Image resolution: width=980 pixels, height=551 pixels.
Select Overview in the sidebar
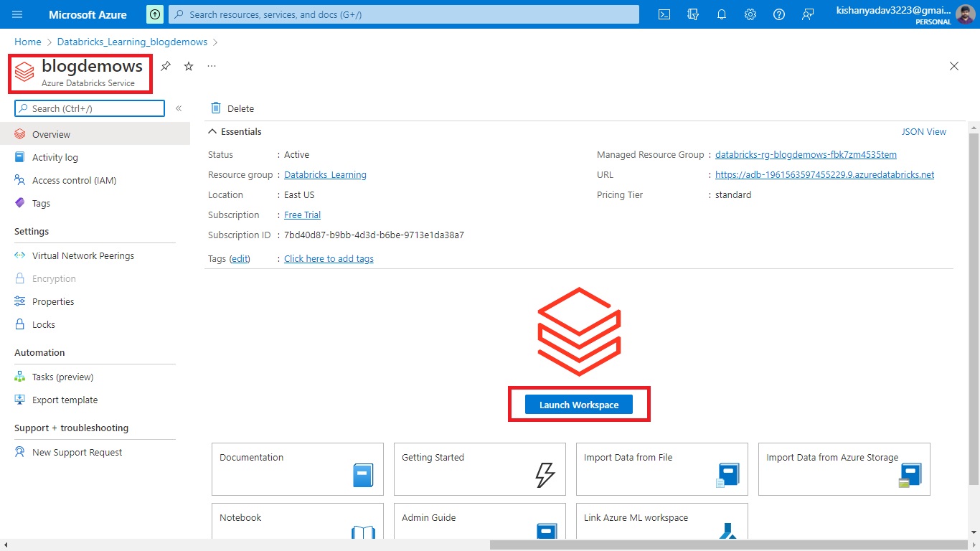[95, 134]
